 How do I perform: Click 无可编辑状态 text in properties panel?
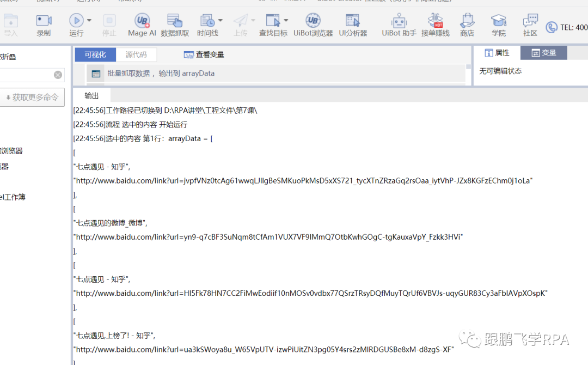(x=500, y=71)
